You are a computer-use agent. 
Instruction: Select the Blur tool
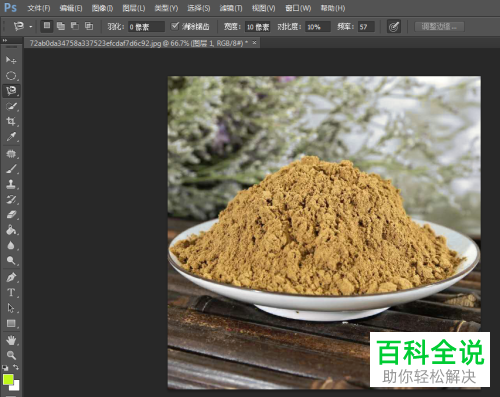[11, 245]
